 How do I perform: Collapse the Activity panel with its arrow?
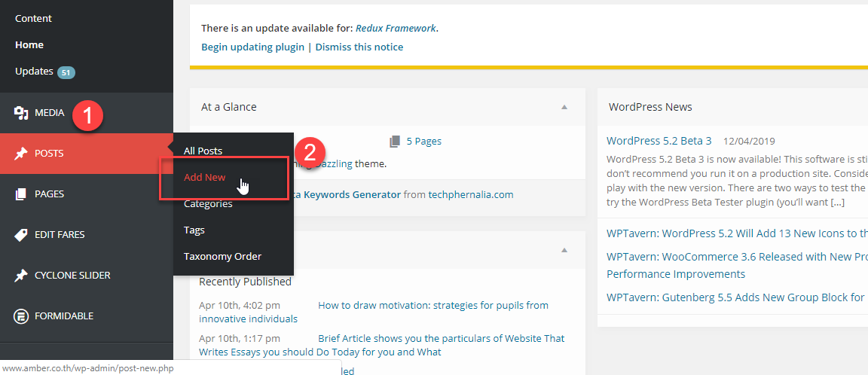564,250
